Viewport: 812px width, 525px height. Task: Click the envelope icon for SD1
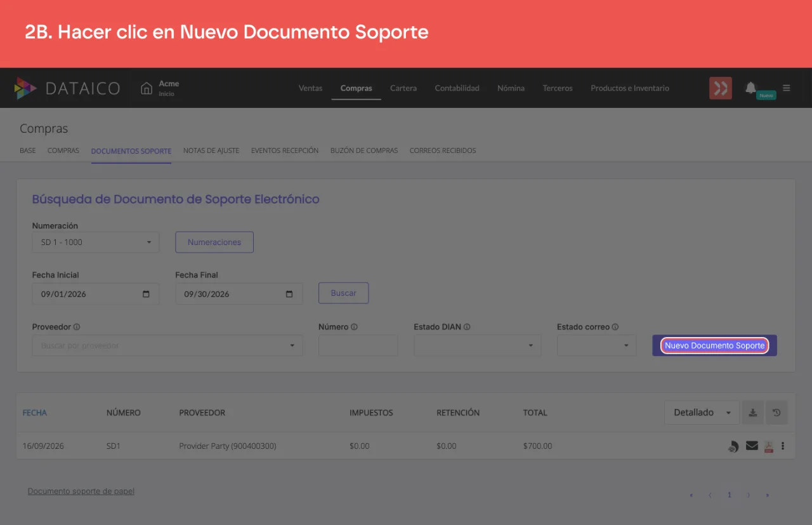click(x=752, y=446)
